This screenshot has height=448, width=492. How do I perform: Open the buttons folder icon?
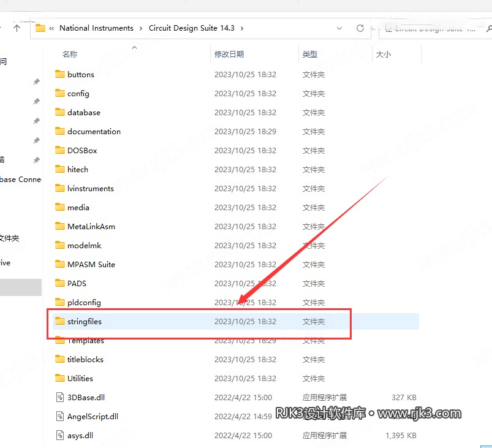click(59, 74)
